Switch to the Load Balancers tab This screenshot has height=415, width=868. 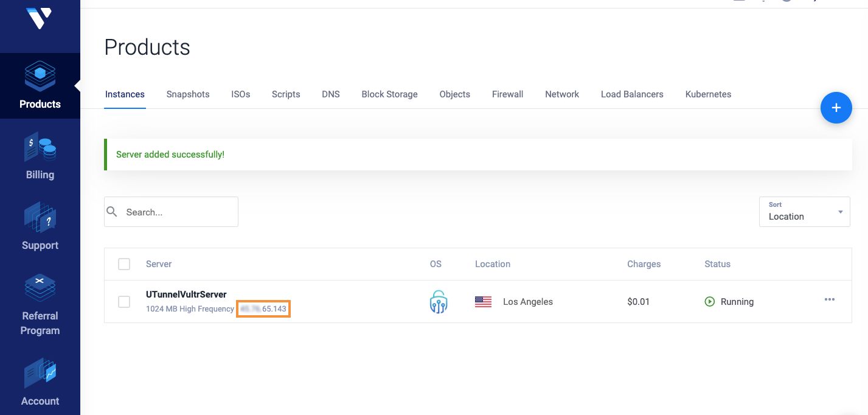632,94
